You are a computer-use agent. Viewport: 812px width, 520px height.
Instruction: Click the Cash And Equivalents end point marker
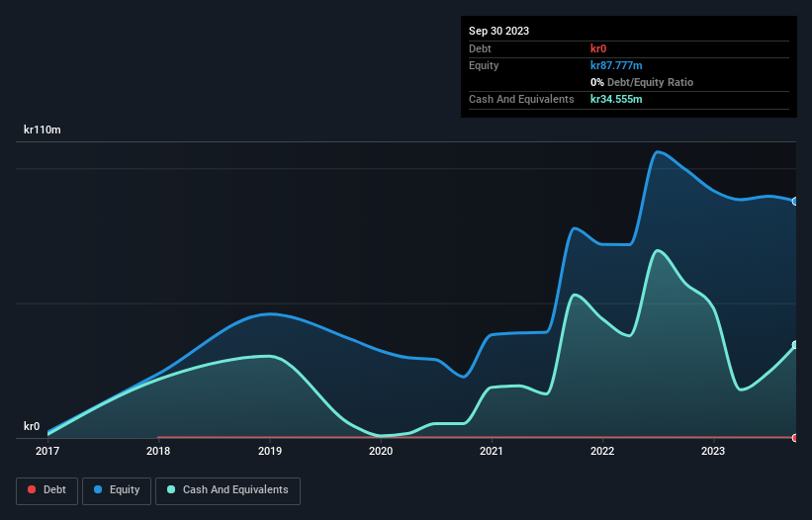click(x=795, y=345)
